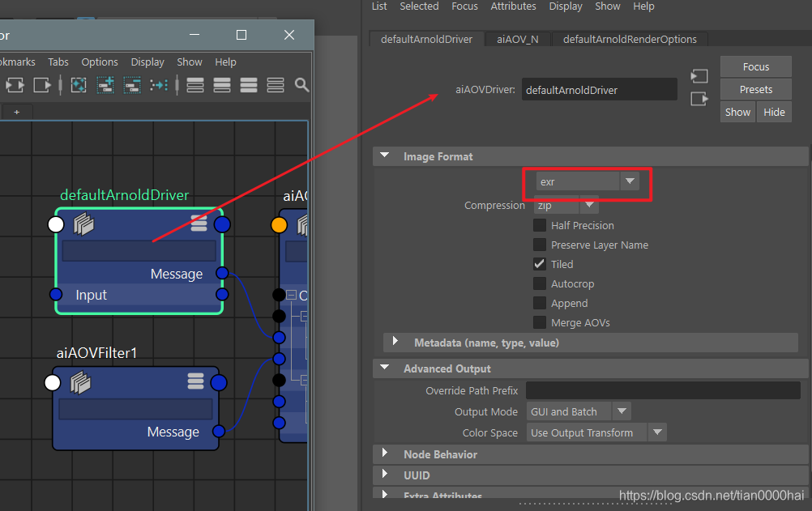Remove selected nodes from graph icon
The height and width of the screenshot is (511, 812).
coord(132,85)
